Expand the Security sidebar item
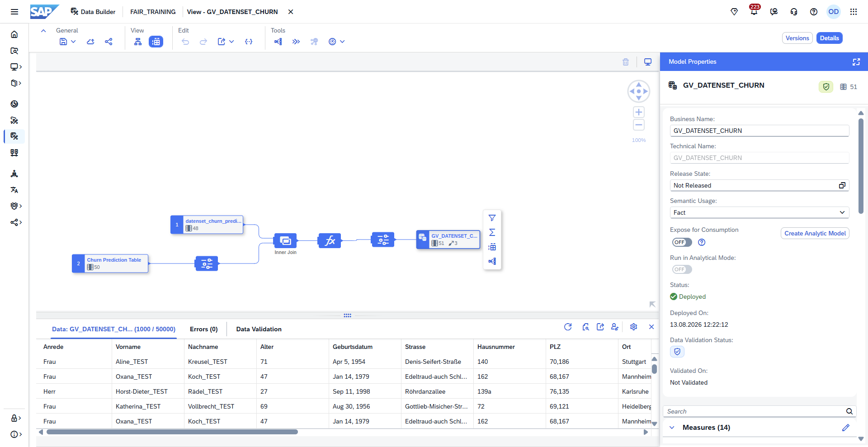Screen dimensions: 868x447 pos(16,418)
